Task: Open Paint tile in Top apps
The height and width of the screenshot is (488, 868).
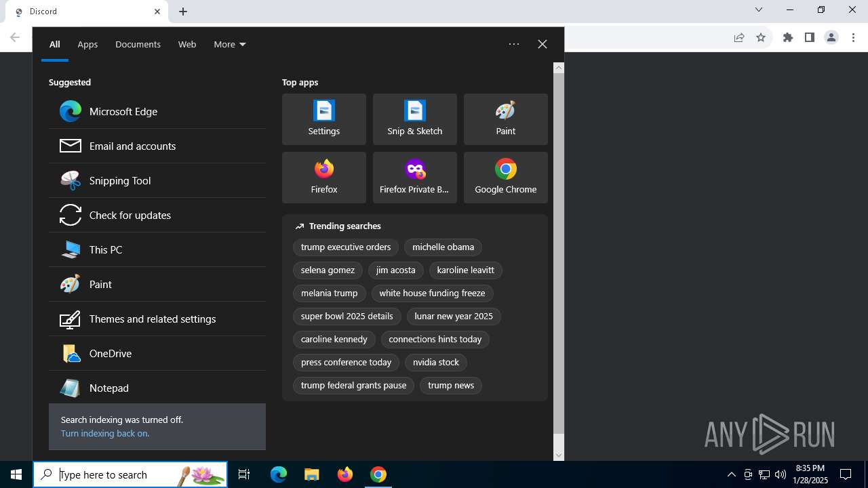Action: tap(506, 119)
